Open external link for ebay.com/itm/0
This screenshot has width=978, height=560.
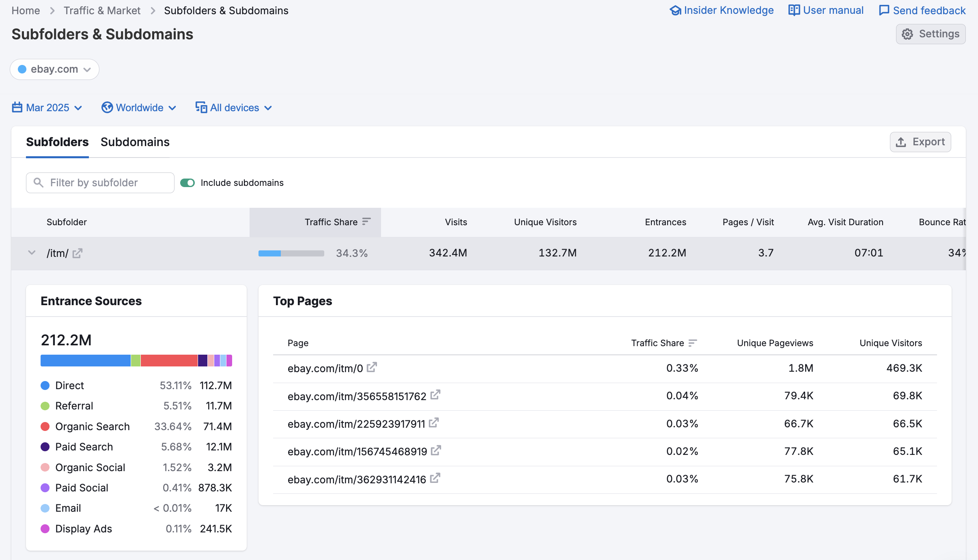pos(372,367)
